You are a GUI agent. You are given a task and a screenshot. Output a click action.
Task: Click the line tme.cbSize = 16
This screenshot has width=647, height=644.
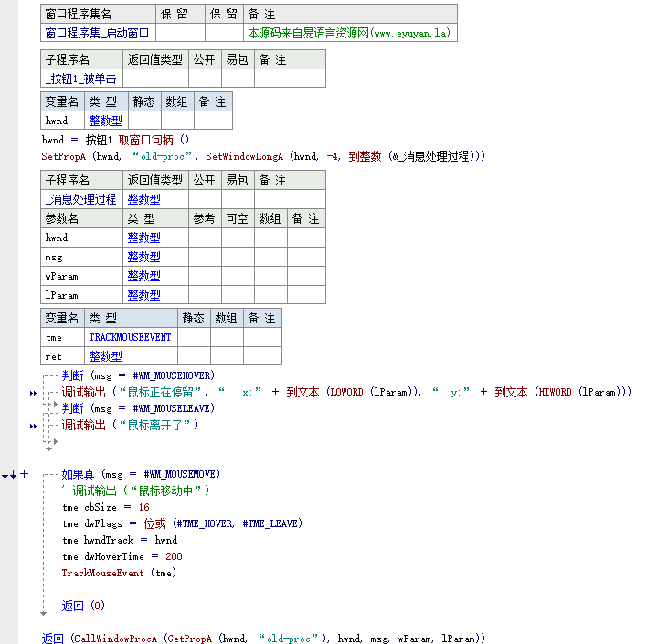pos(106,507)
